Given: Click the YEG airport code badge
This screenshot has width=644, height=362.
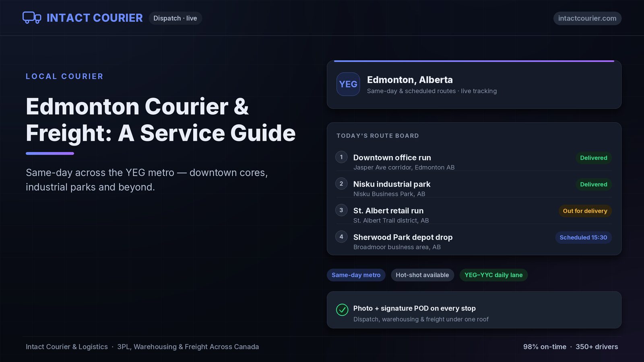Looking at the screenshot, I should click(348, 84).
